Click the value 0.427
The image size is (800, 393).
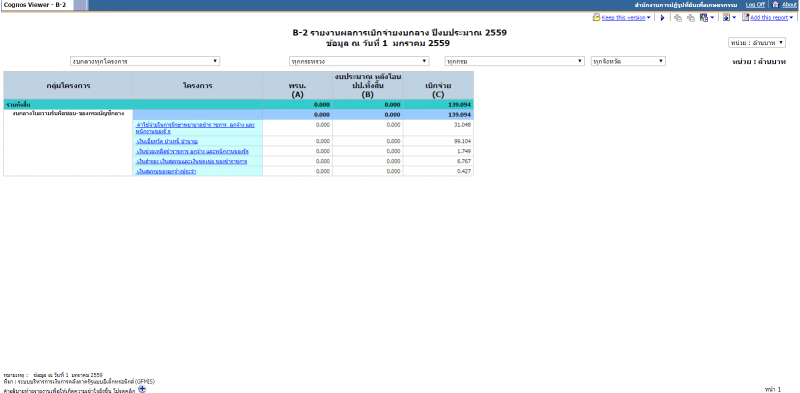click(465, 171)
